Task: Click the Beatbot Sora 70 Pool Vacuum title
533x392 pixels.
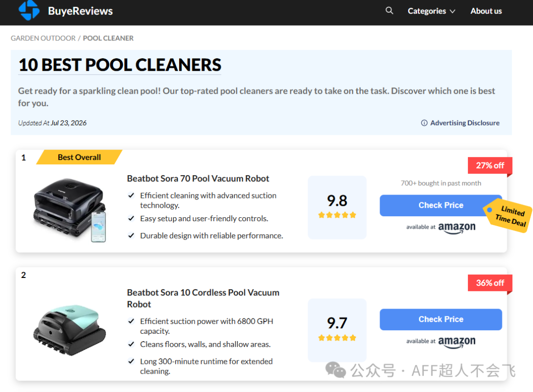Action: pyautogui.click(x=198, y=179)
